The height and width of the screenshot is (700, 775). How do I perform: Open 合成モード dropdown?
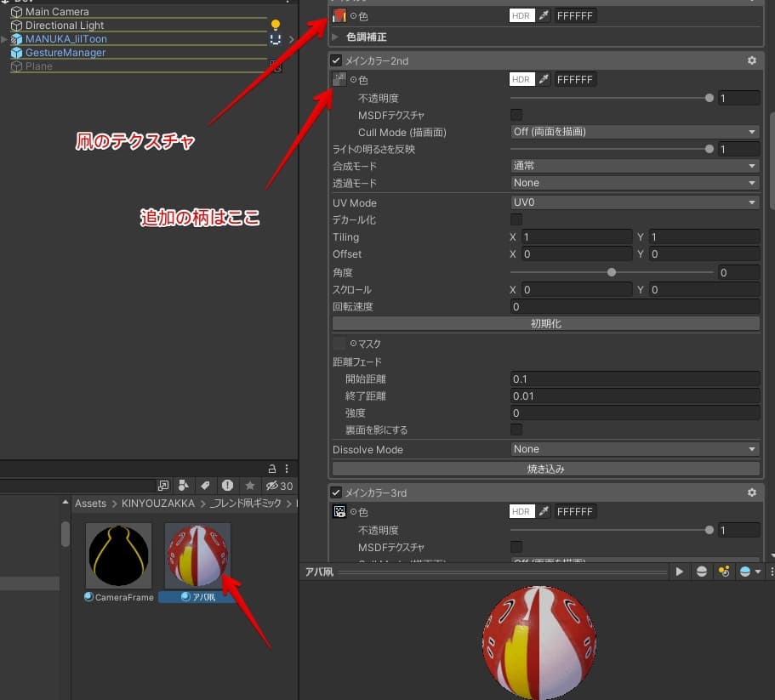pos(635,166)
